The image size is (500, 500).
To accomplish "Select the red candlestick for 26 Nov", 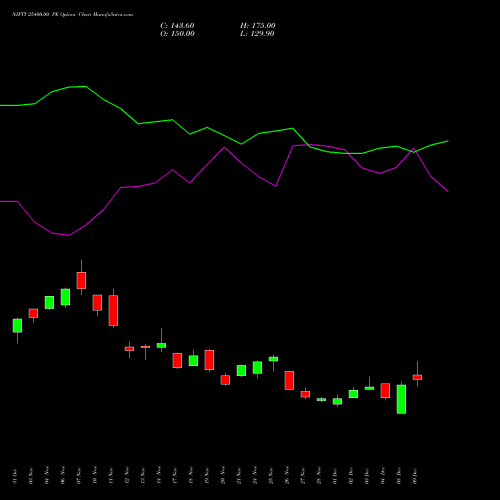I will click(x=289, y=380).
